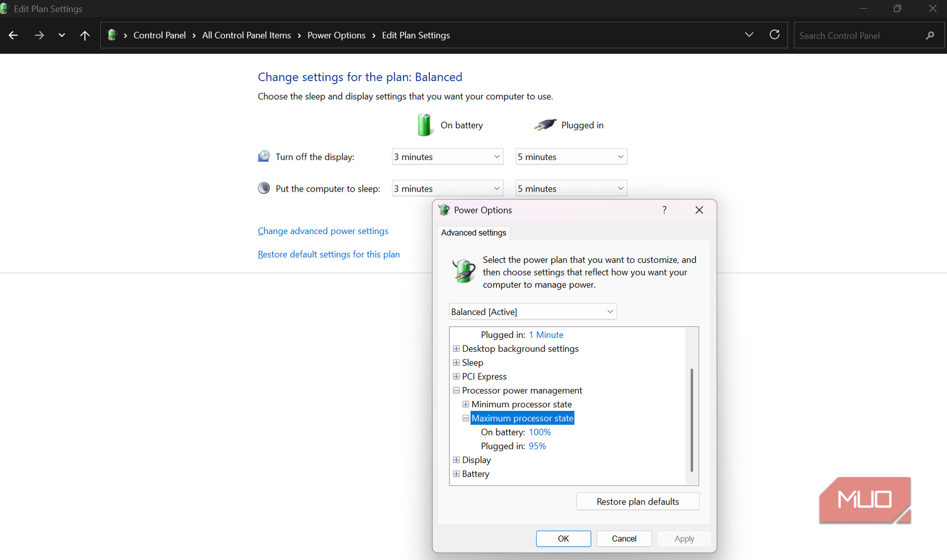Click the Forward navigation arrow
The image size is (947, 560).
(39, 36)
